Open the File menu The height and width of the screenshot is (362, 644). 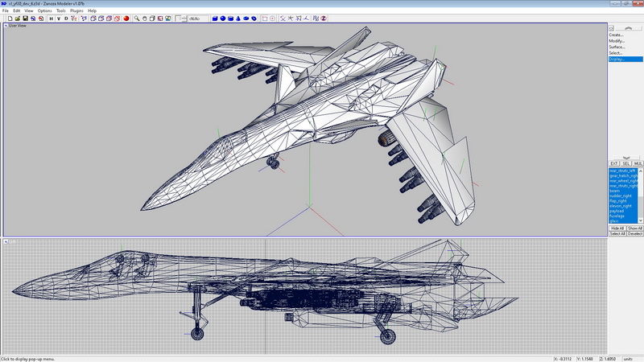click(x=6, y=10)
